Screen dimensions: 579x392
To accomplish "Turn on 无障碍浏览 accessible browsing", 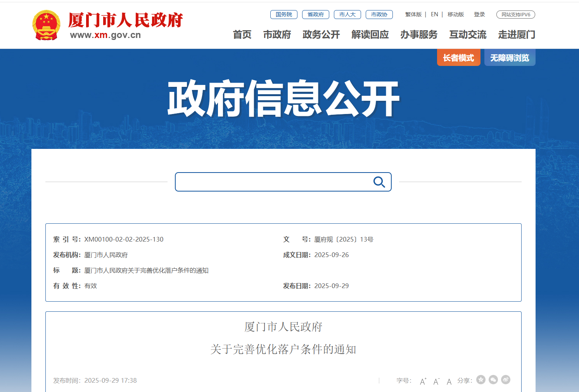I will point(510,58).
